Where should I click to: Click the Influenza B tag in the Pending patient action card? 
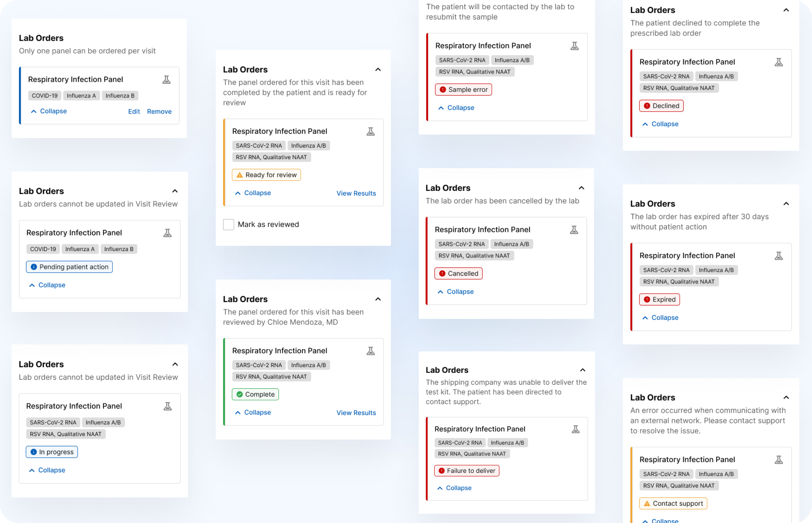(x=119, y=249)
